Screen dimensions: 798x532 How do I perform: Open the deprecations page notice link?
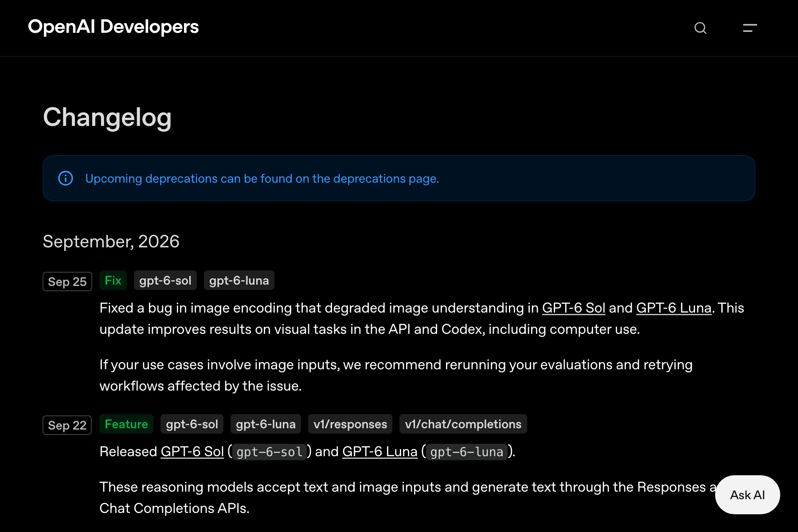(x=262, y=178)
